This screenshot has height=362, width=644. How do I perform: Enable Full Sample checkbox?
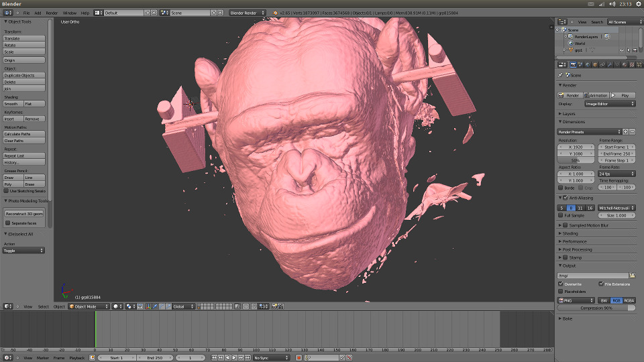pos(561,215)
